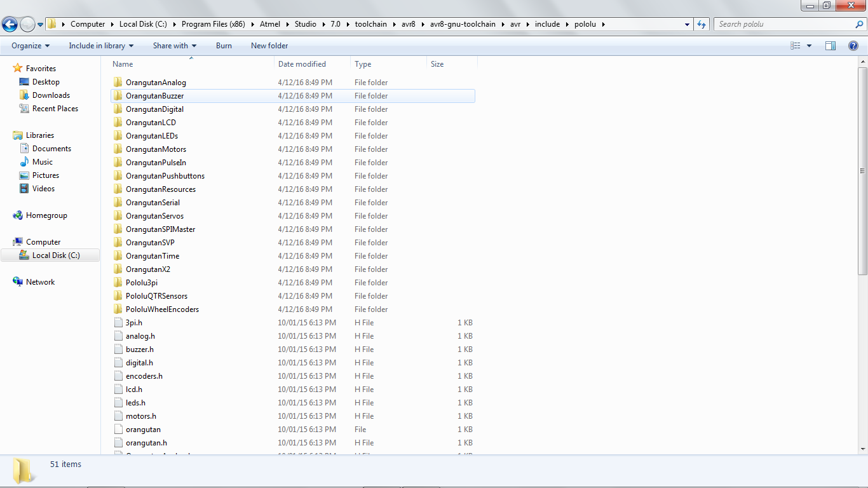Open Documents library in sidebar
This screenshot has height=488, width=868.
click(x=51, y=149)
